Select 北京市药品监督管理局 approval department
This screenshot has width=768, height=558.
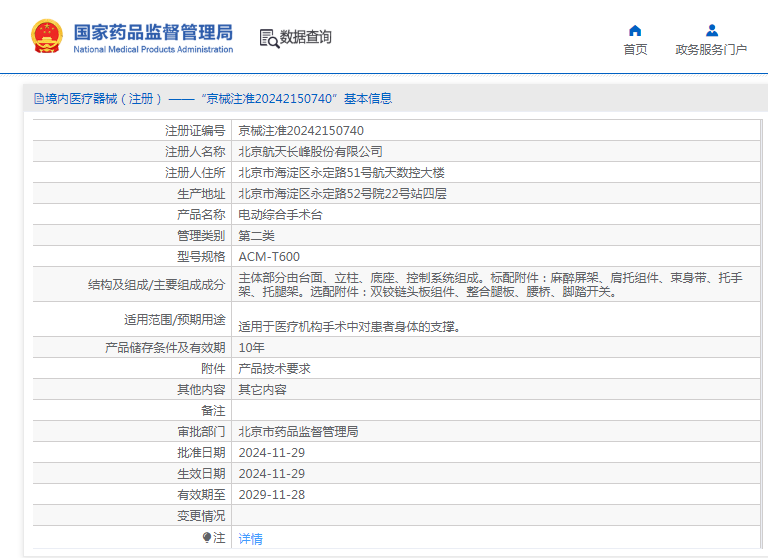point(298,432)
